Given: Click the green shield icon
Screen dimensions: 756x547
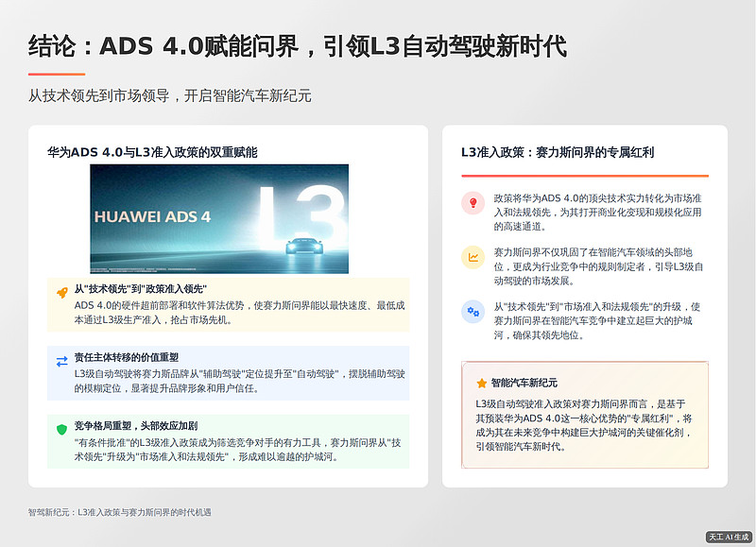Looking at the screenshot, I should point(61,430).
